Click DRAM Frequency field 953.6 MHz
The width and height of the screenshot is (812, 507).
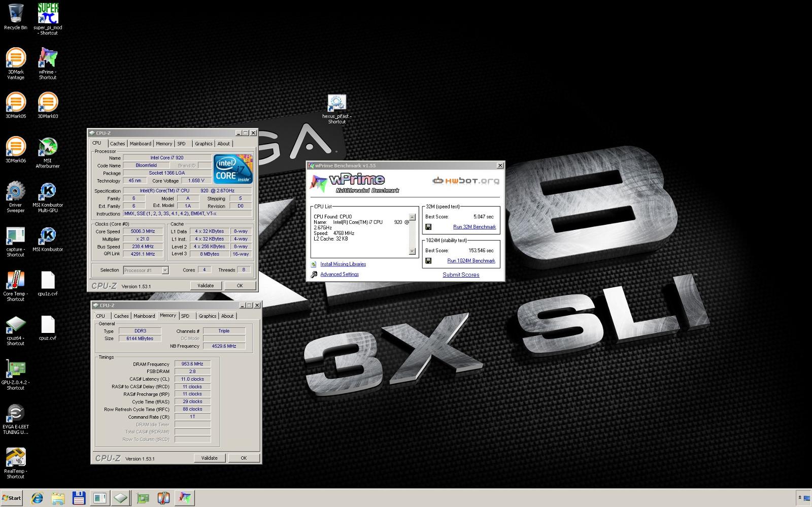click(192, 364)
